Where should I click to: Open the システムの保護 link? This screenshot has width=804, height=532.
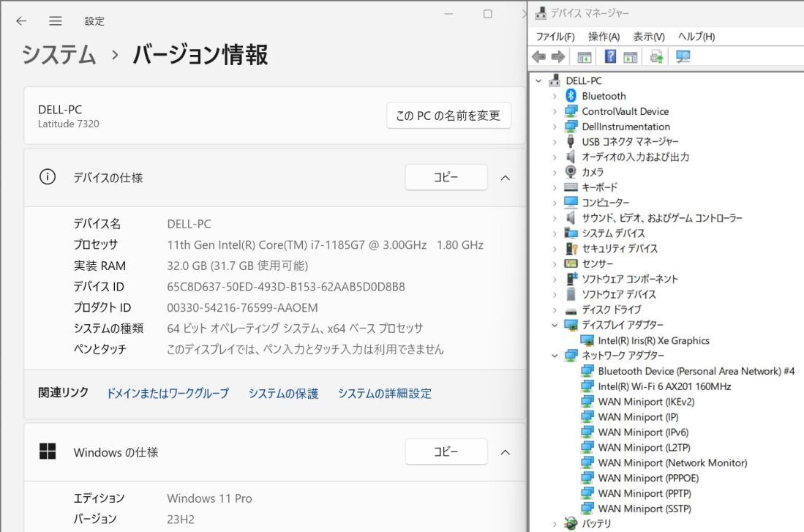(283, 394)
